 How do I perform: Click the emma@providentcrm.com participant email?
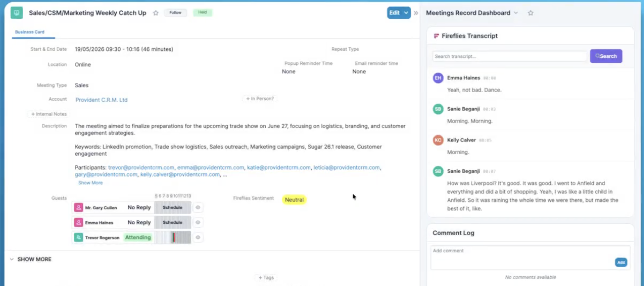point(210,168)
